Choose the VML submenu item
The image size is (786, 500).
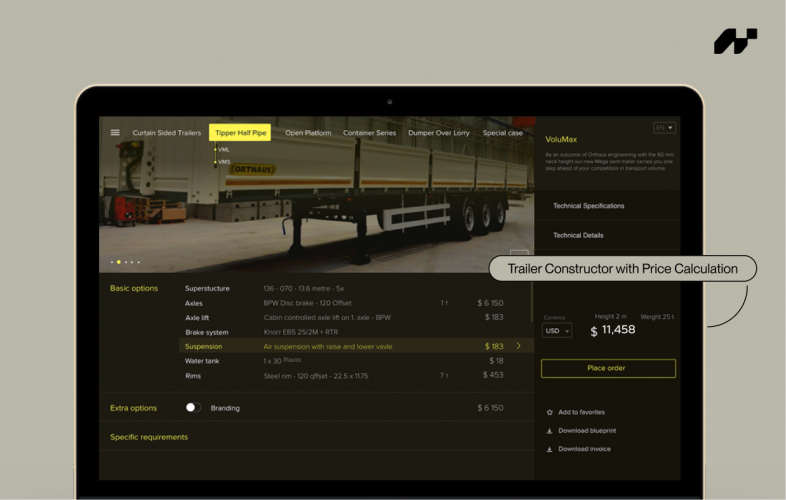(x=224, y=149)
